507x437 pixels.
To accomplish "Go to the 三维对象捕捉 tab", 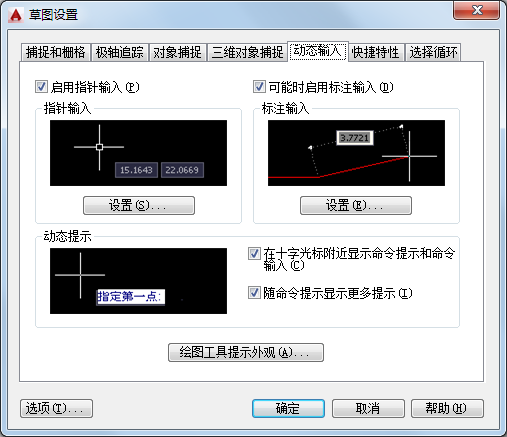I will coord(247,53).
